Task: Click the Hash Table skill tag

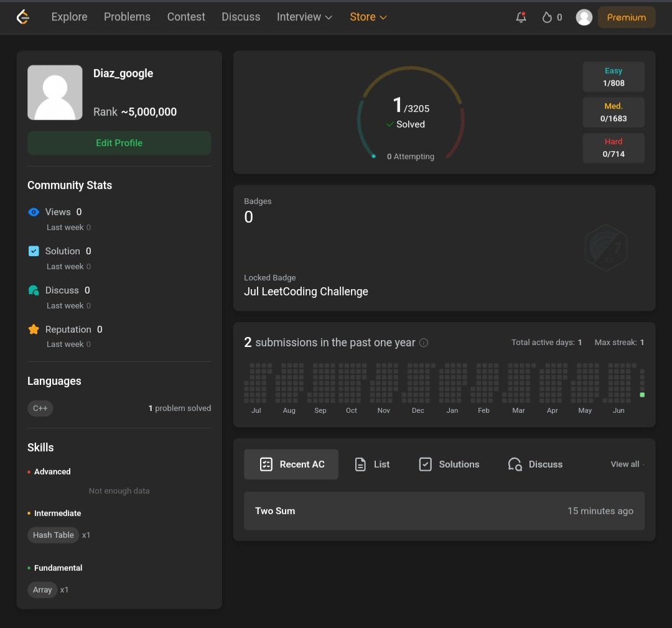Action: [53, 535]
